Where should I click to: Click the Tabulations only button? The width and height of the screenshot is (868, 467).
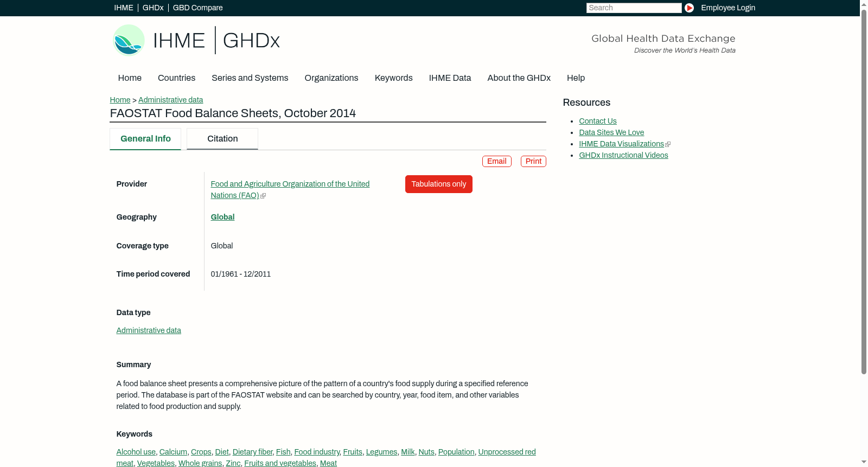(439, 184)
